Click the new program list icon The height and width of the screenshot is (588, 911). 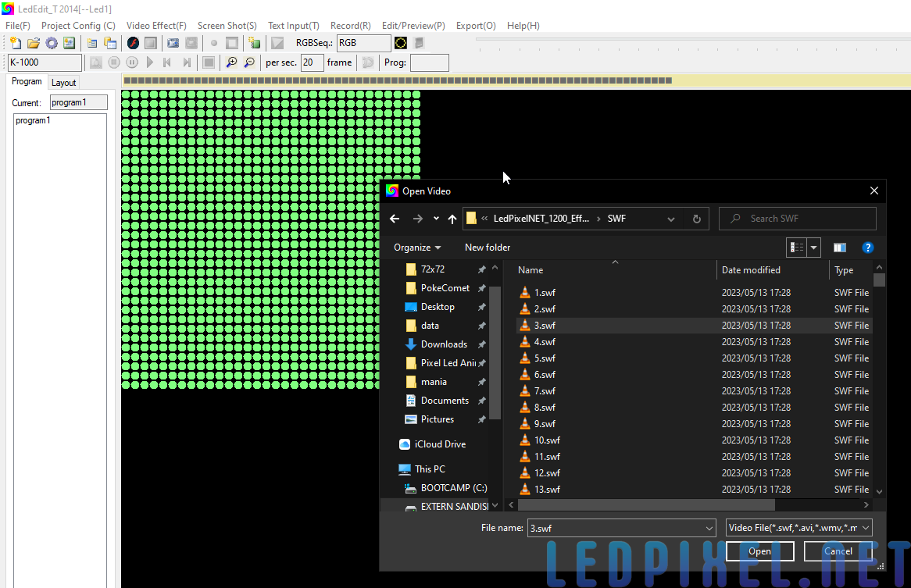[91, 43]
